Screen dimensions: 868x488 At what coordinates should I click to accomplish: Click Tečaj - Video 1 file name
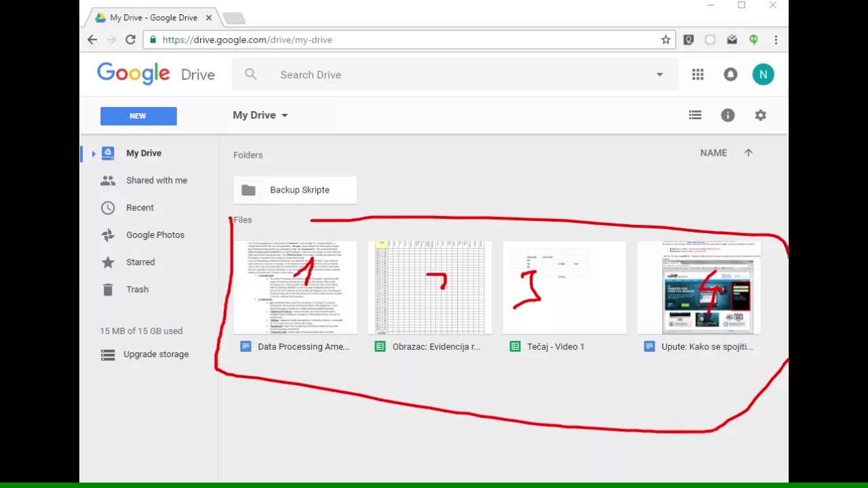[x=555, y=346]
